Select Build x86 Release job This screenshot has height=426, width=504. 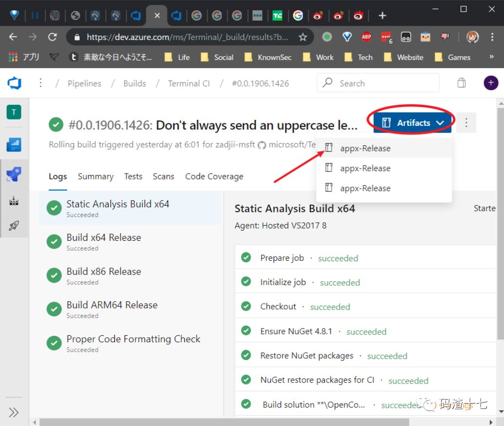pos(130,276)
